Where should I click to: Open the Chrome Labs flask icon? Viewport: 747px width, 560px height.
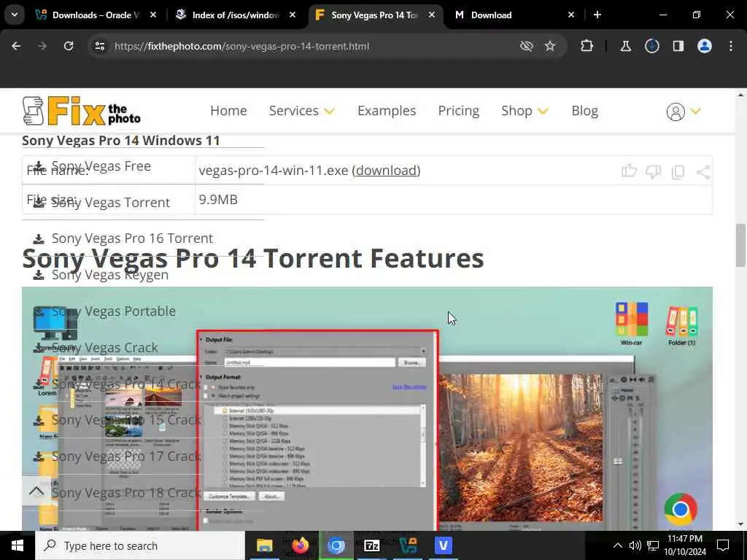click(x=625, y=46)
